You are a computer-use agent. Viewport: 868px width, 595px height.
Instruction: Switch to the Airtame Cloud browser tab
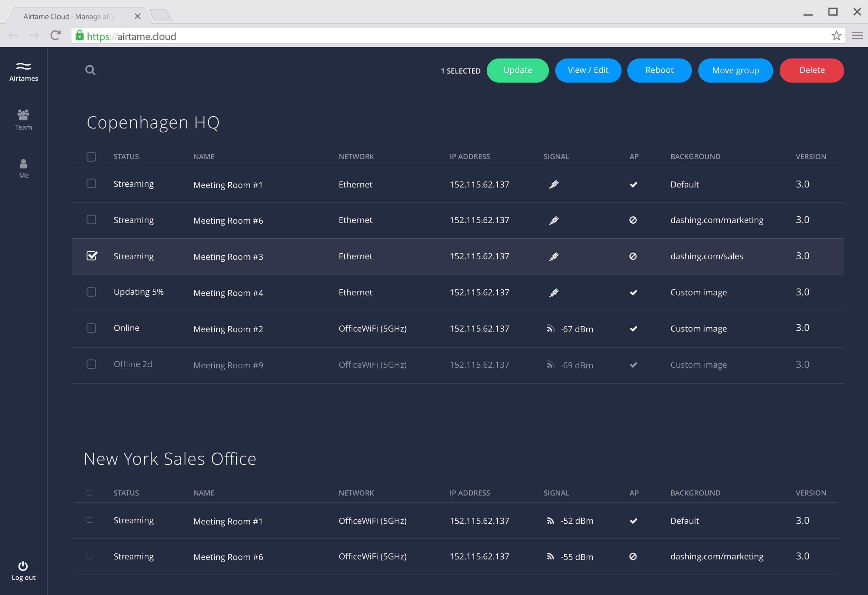tap(69, 16)
